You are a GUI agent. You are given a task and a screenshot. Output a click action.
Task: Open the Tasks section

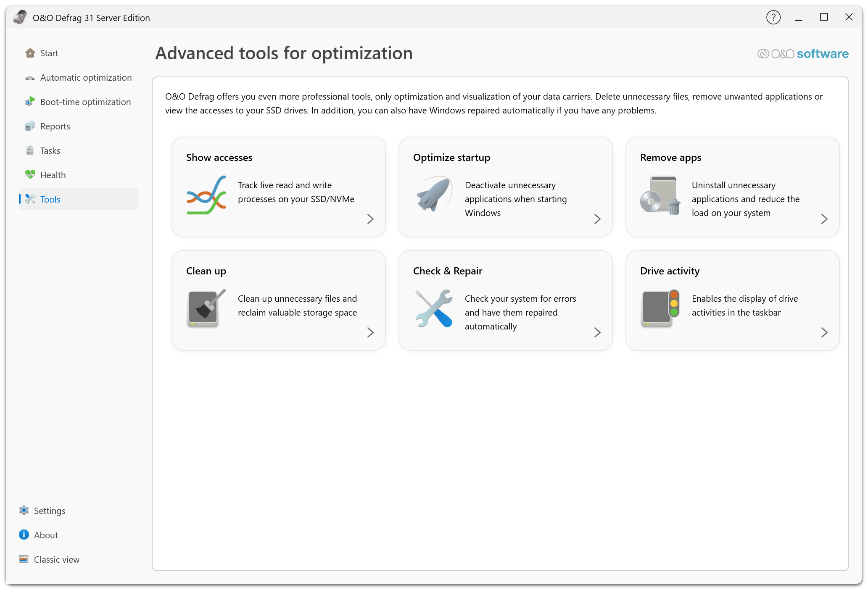pos(79,151)
